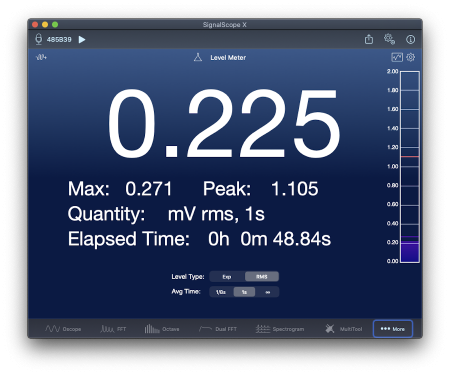The width and height of the screenshot is (450, 375).
Task: Select Exp level type
Action: click(x=227, y=277)
